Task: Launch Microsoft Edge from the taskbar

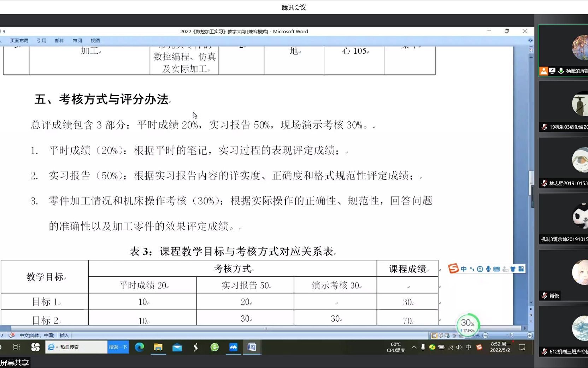Action: (140, 347)
